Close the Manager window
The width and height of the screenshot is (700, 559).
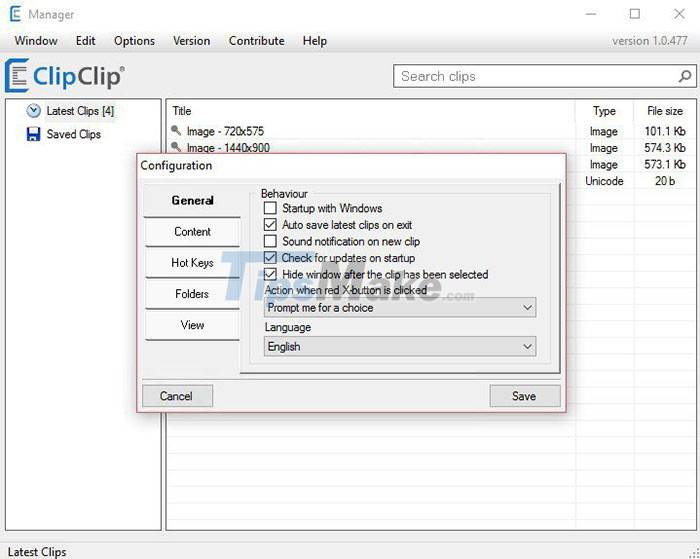[679, 14]
